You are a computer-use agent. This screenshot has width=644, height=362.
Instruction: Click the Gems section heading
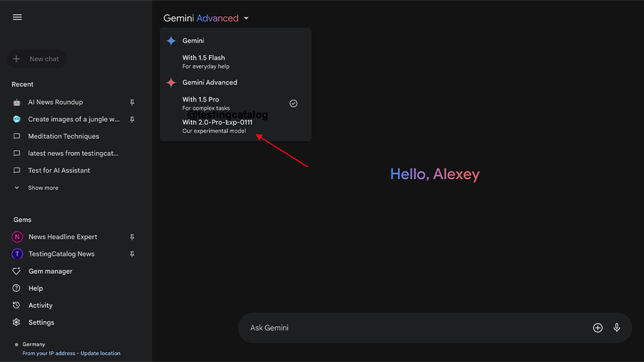[x=22, y=220]
